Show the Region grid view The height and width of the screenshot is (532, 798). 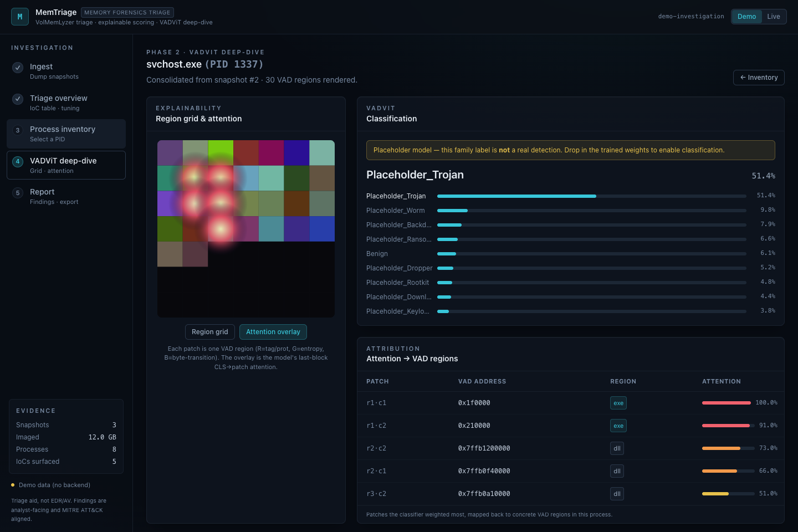210,332
